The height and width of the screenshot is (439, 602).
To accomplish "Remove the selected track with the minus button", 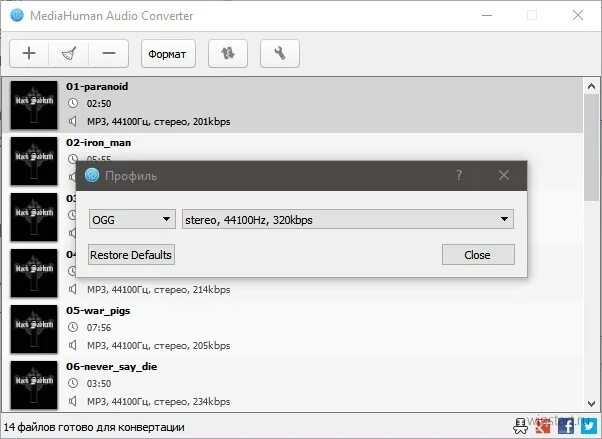I will tap(109, 53).
